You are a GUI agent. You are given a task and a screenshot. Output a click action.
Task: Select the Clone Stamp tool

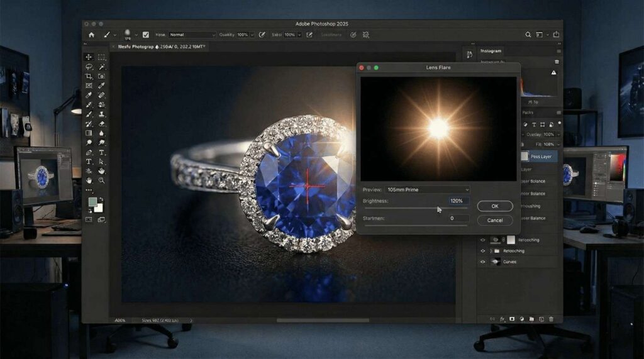(101, 114)
